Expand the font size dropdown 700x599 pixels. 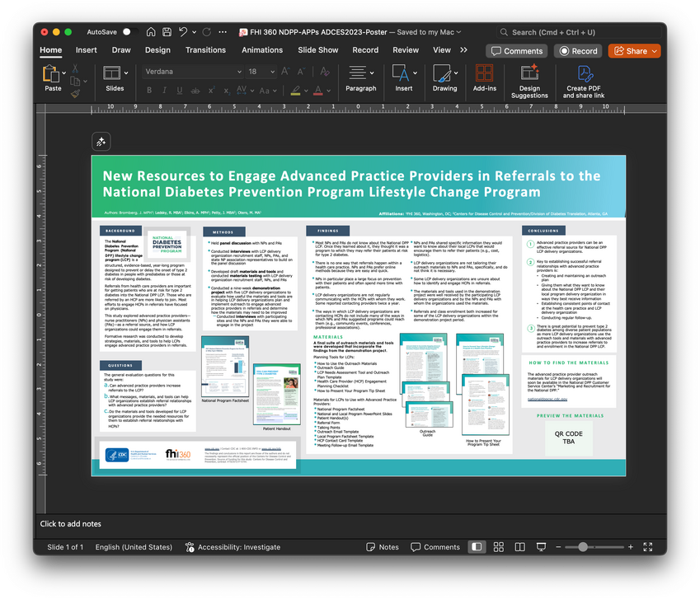click(x=273, y=72)
